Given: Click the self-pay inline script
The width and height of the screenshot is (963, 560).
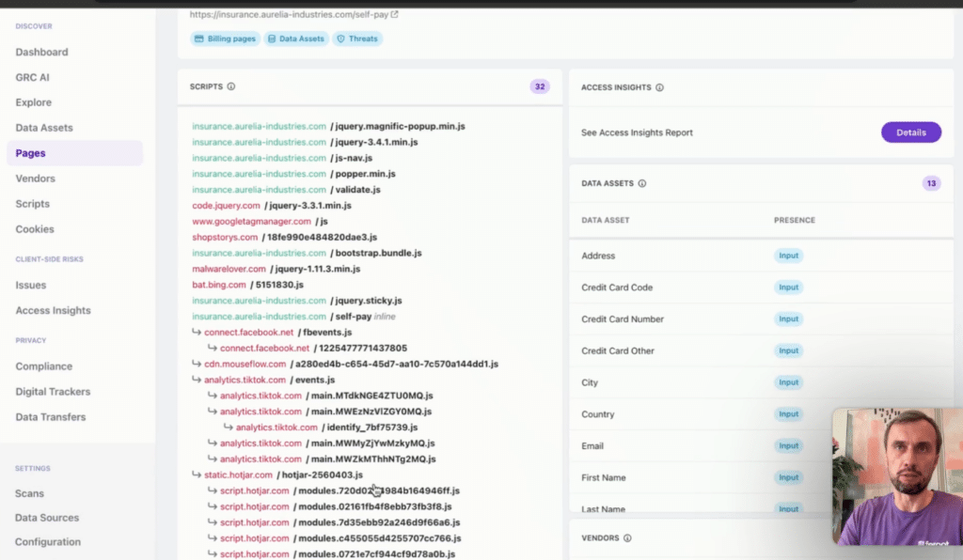Looking at the screenshot, I should [x=293, y=317].
